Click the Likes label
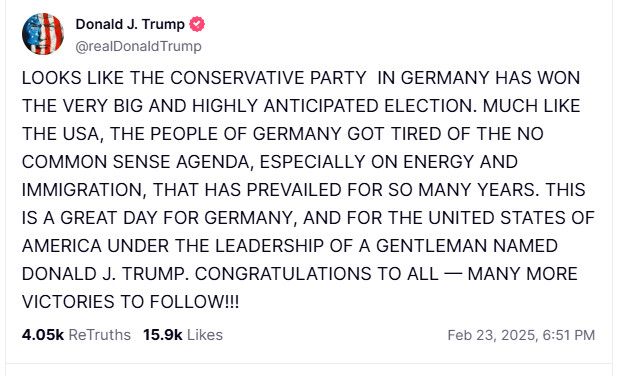 click(205, 335)
